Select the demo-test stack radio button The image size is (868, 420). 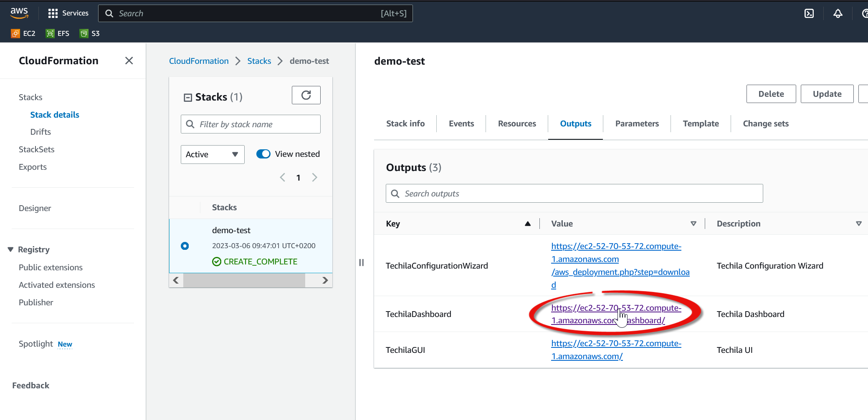click(x=185, y=246)
